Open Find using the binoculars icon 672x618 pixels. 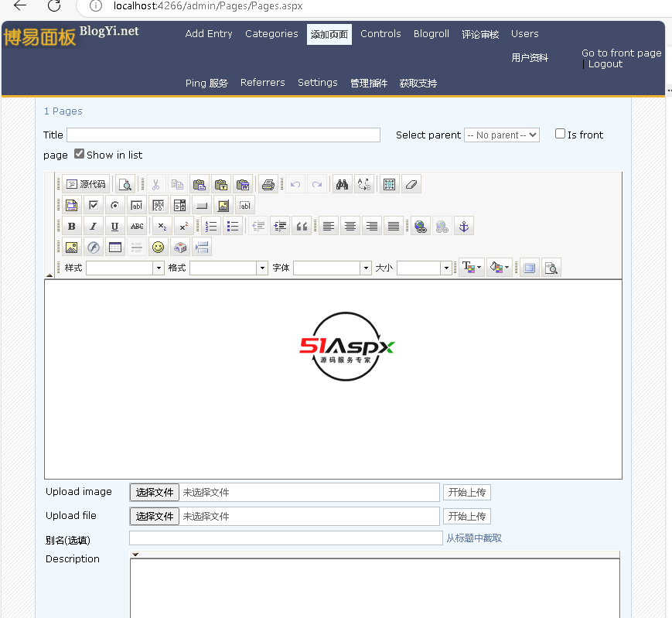pos(342,184)
